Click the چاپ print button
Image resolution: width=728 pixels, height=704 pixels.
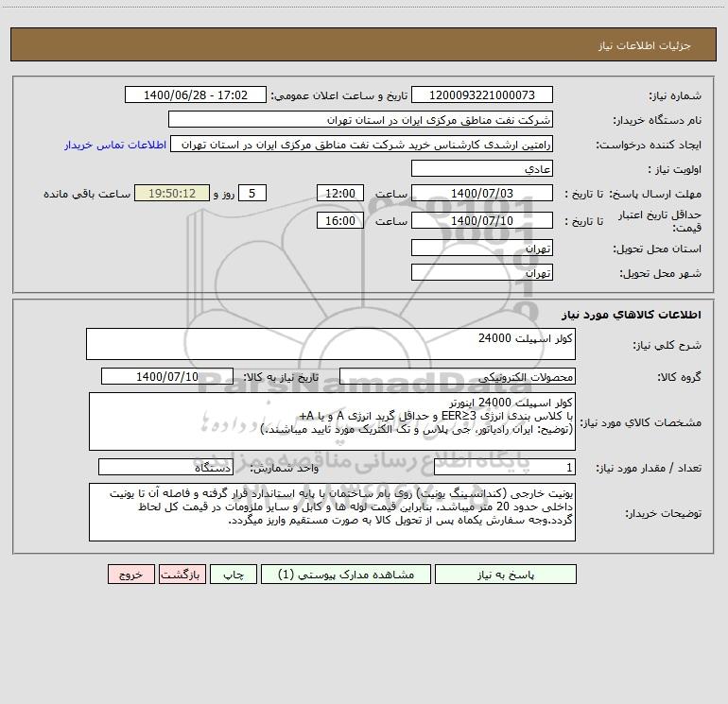pyautogui.click(x=234, y=575)
